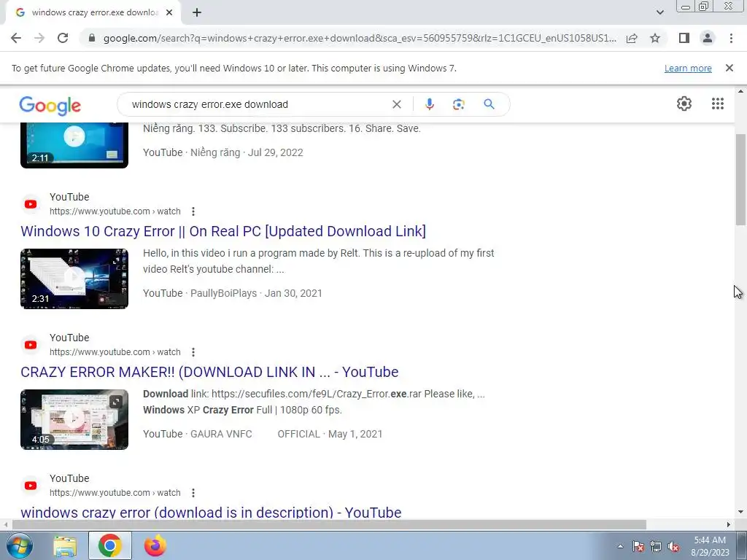Open Firefox from the taskbar

pos(155,545)
